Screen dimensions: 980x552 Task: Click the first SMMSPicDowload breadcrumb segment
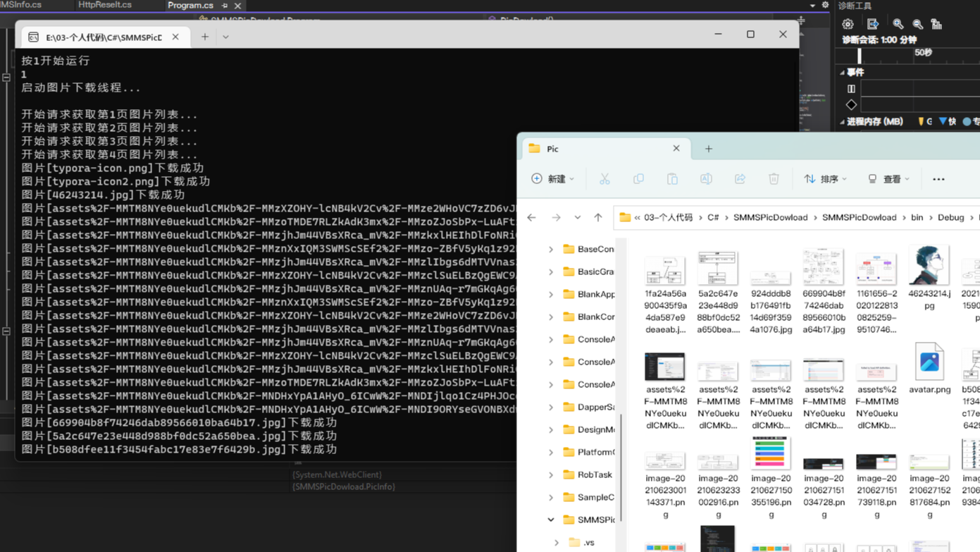click(770, 217)
